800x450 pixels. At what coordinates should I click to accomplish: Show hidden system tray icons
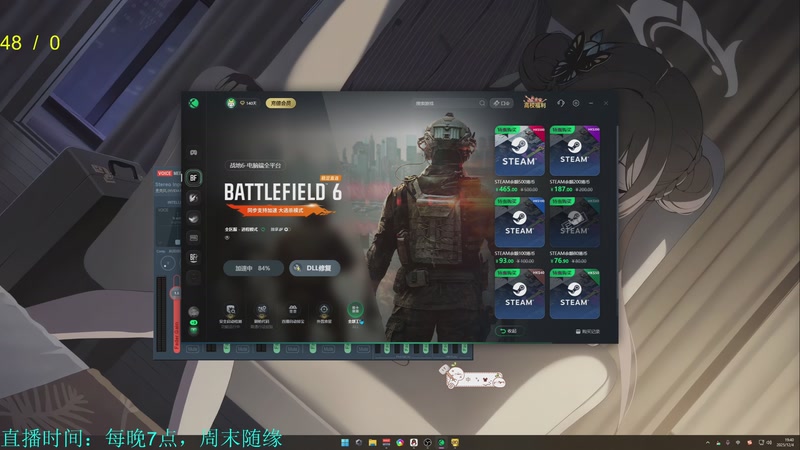click(707, 443)
